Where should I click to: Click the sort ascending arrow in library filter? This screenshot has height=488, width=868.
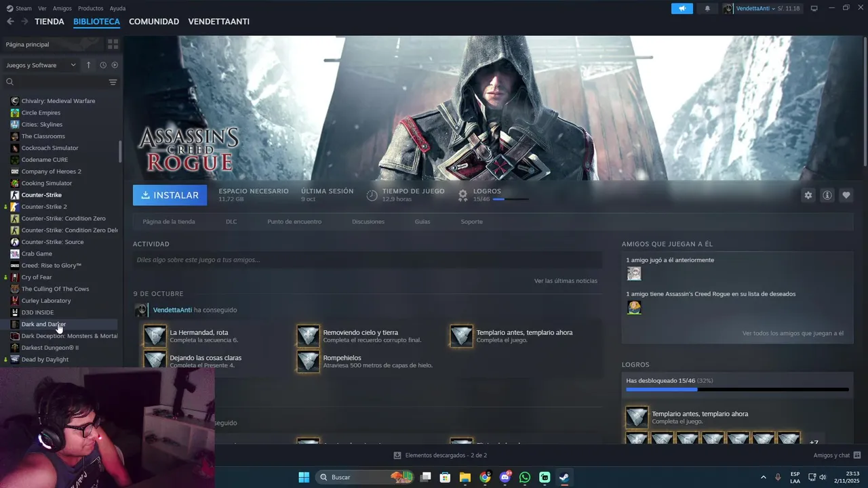tap(88, 65)
